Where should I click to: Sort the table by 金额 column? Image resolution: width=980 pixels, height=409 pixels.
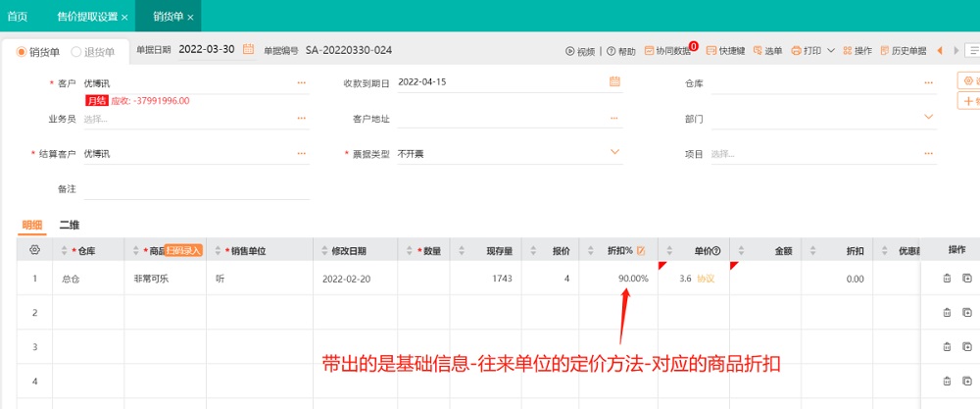click(x=741, y=251)
